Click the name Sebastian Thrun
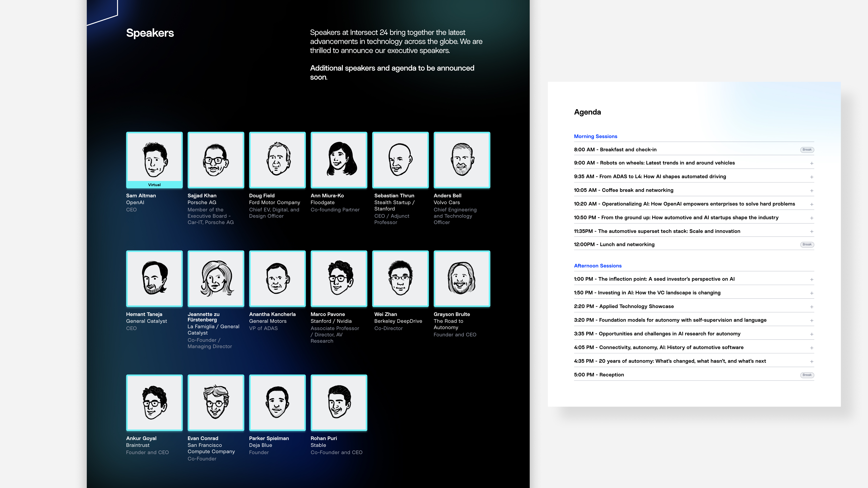The image size is (868, 488). click(394, 196)
